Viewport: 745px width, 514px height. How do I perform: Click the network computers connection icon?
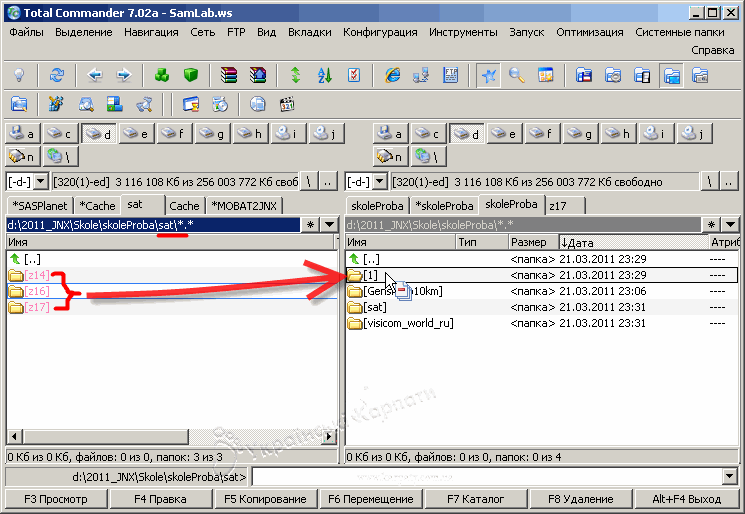pos(421,75)
